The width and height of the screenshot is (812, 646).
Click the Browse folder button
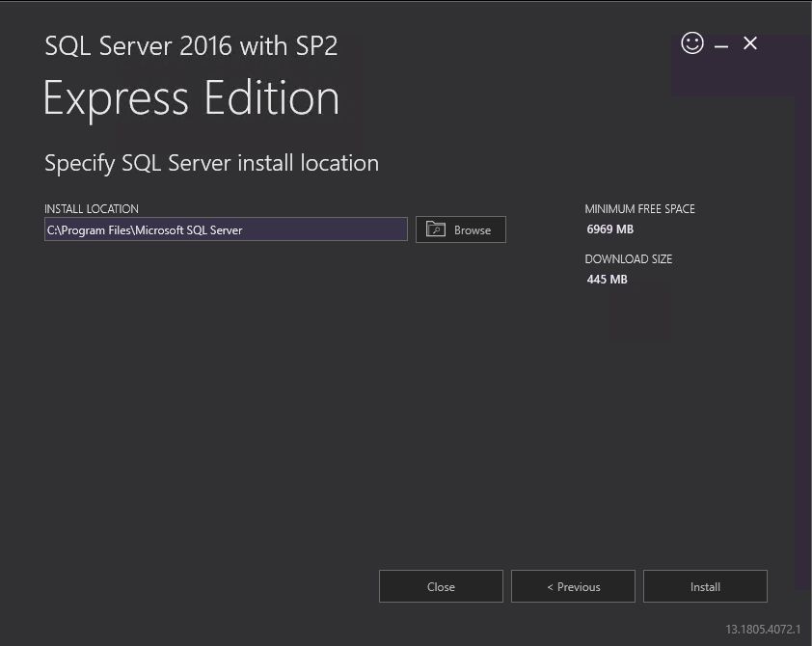[x=460, y=229]
